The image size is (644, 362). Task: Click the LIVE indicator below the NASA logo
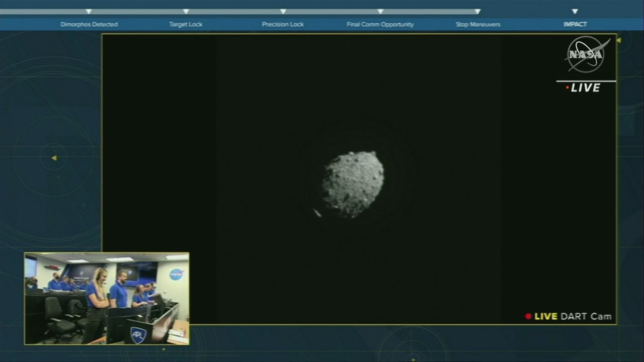tap(584, 88)
